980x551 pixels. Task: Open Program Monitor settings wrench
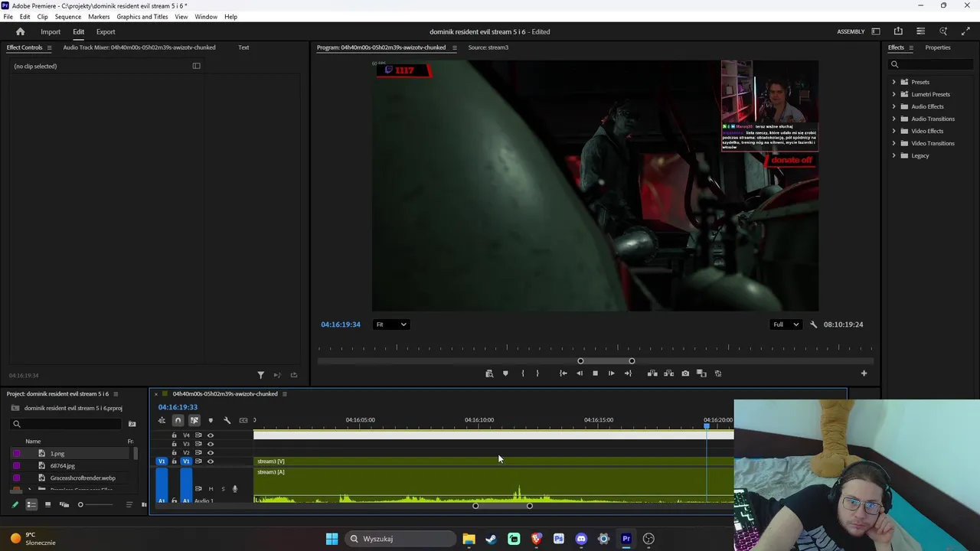pyautogui.click(x=813, y=324)
